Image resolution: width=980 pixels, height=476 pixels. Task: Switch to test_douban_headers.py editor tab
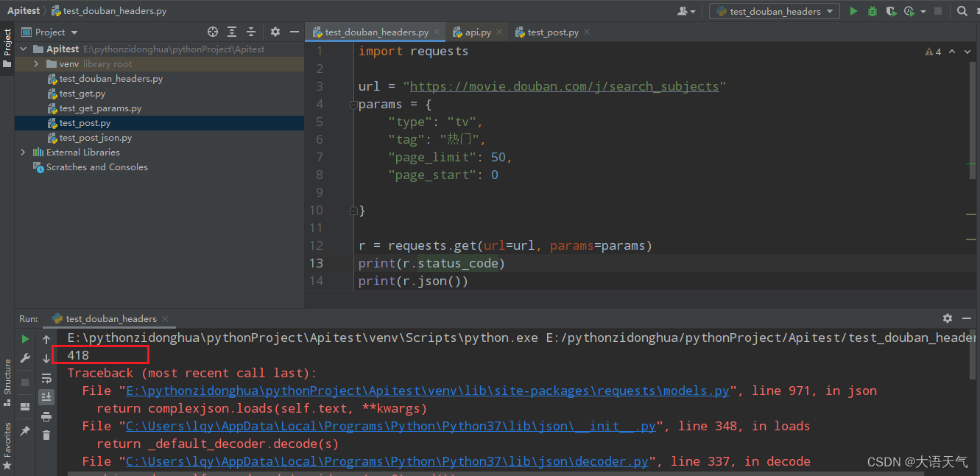pyautogui.click(x=376, y=32)
